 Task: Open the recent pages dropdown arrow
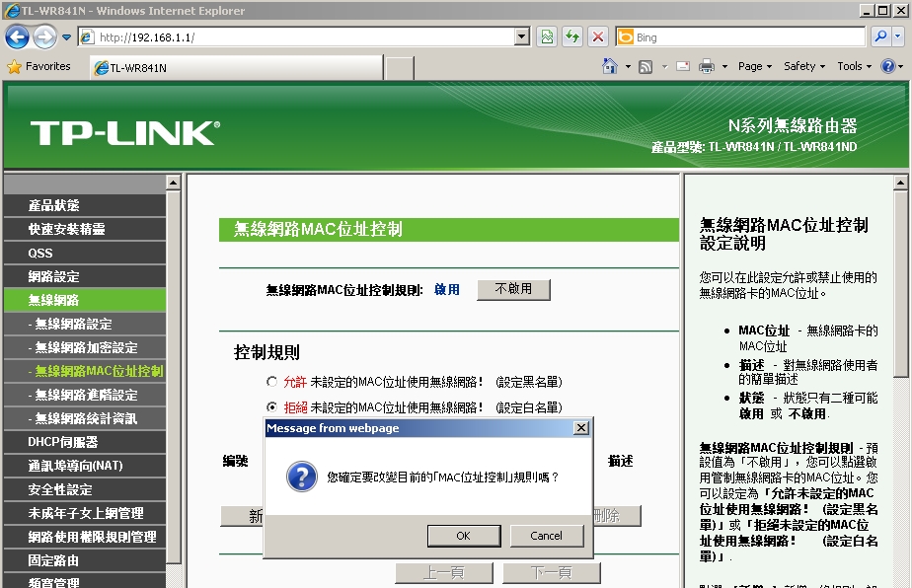[x=67, y=37]
